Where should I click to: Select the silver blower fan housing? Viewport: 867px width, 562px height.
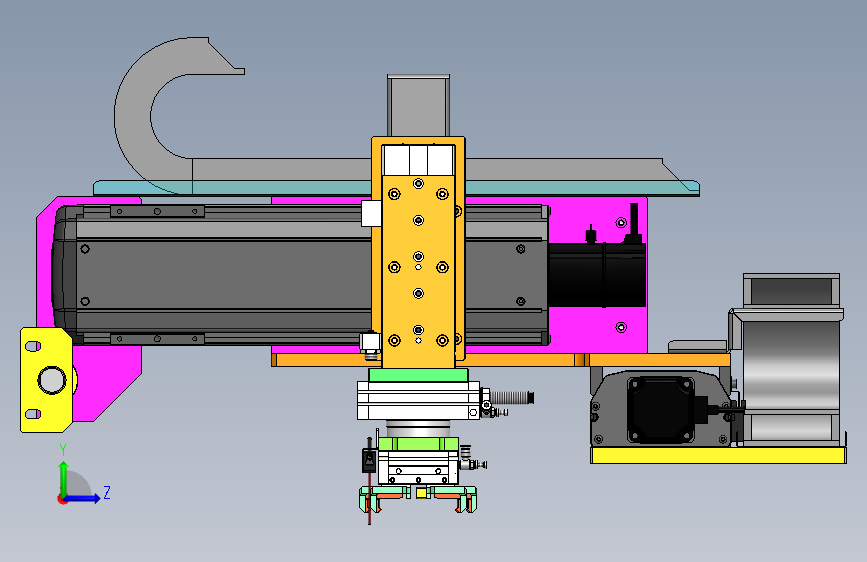point(791,360)
